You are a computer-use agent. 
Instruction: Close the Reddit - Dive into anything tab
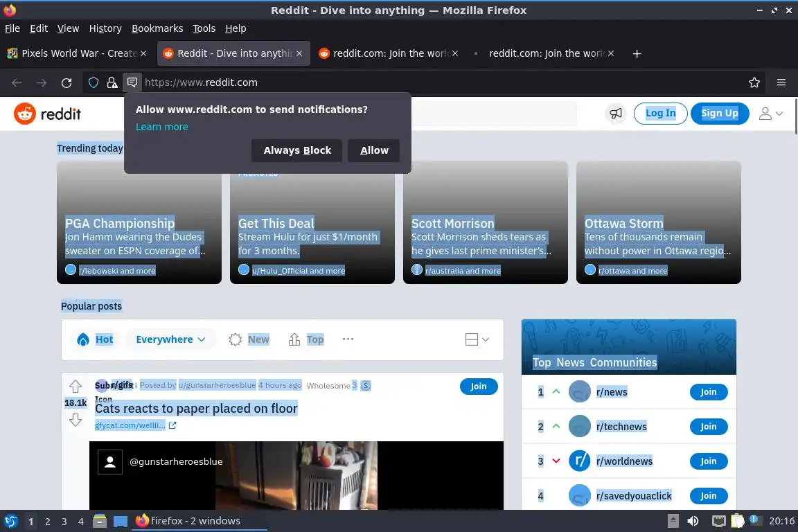click(x=299, y=53)
